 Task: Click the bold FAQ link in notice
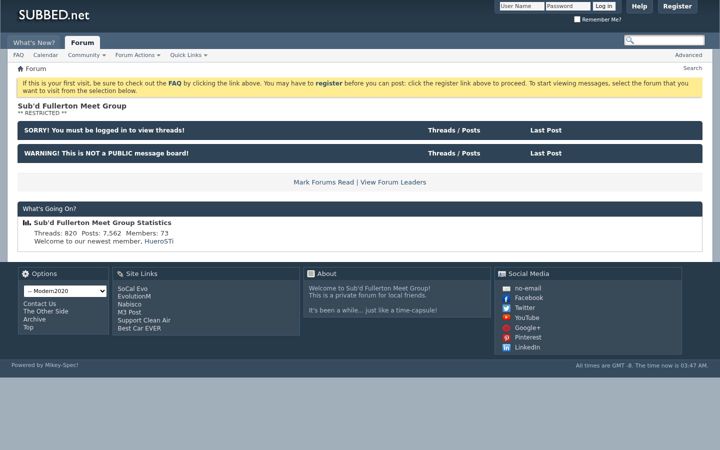pyautogui.click(x=175, y=84)
